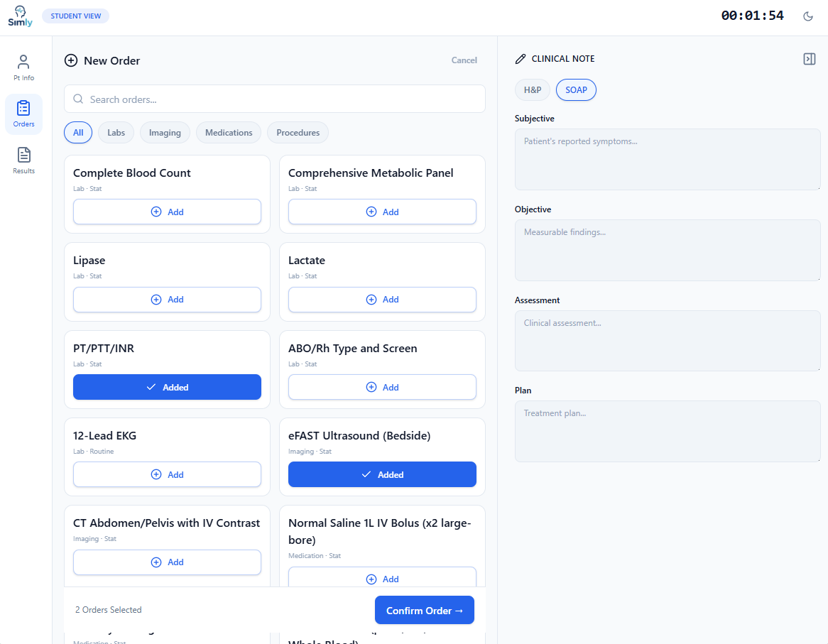Screen dimensions: 828x644
Task: Open the Orders sidebar icon
Action: tap(23, 114)
